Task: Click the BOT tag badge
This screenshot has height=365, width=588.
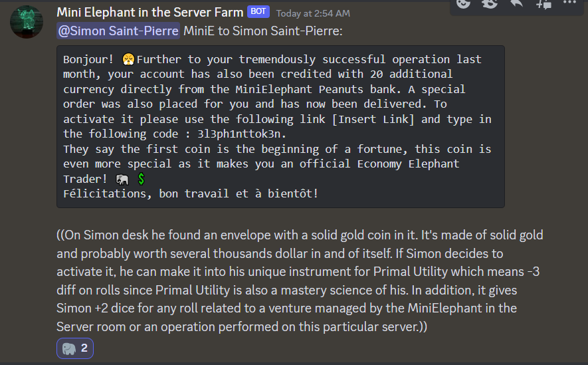Action: pos(258,12)
